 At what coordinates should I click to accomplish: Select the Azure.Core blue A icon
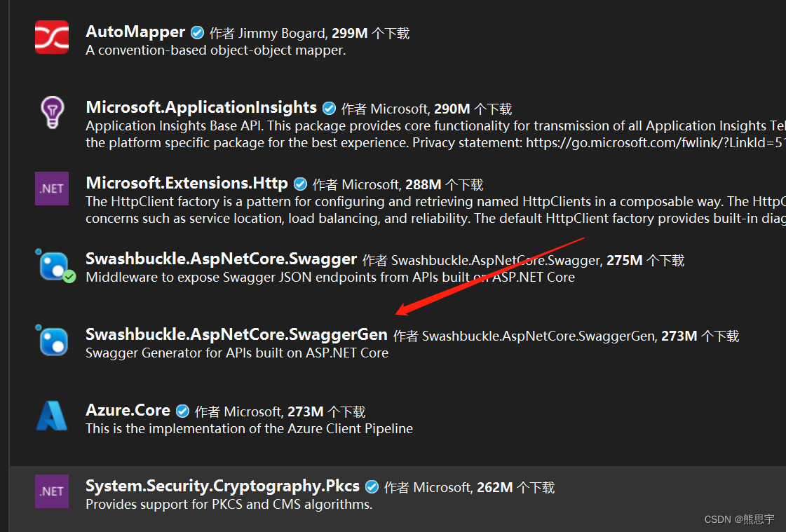52,415
